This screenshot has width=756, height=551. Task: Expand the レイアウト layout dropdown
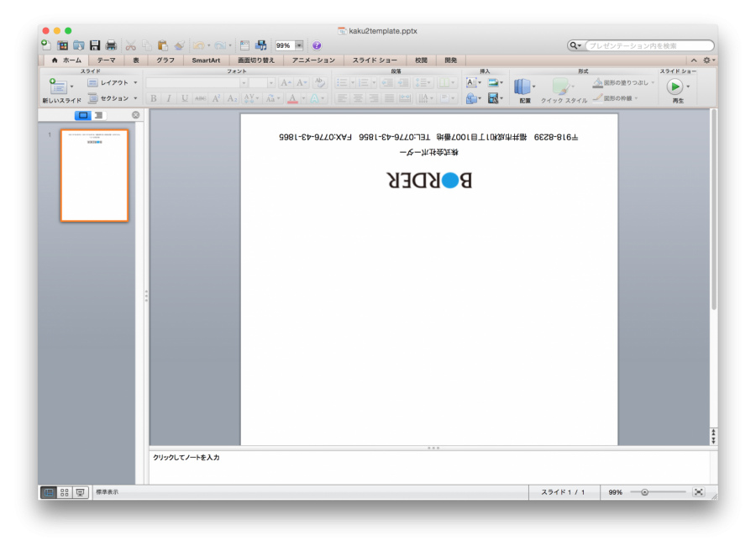pos(135,83)
